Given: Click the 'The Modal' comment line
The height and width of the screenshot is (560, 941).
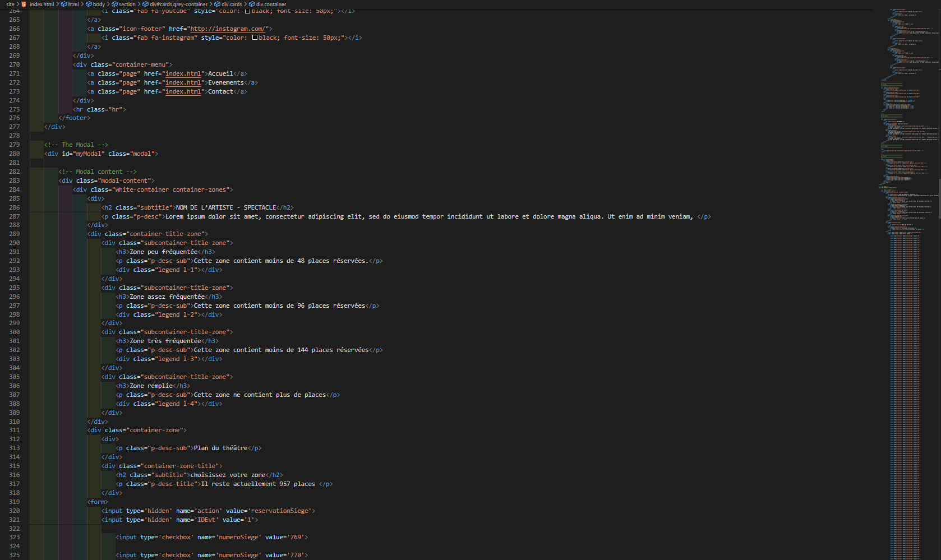Looking at the screenshot, I should coord(76,145).
